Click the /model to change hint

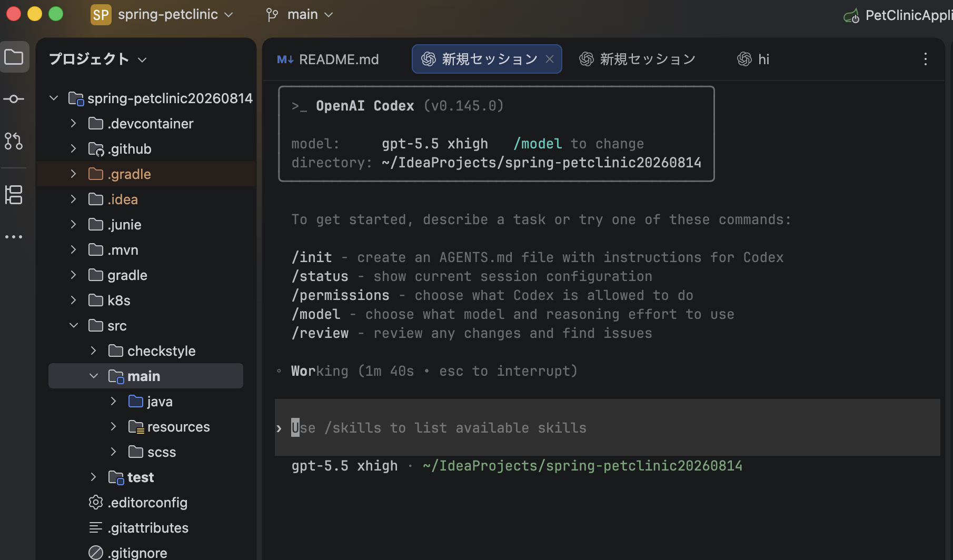[579, 144]
